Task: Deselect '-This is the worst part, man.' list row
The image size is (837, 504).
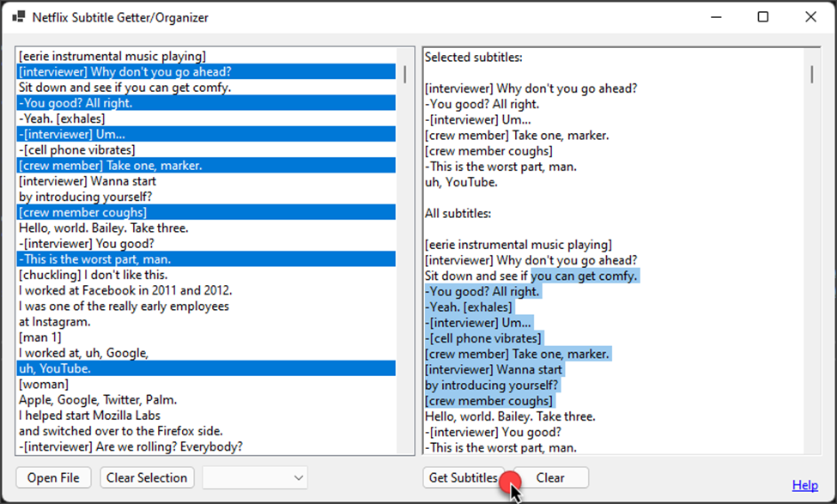Action: [206, 259]
